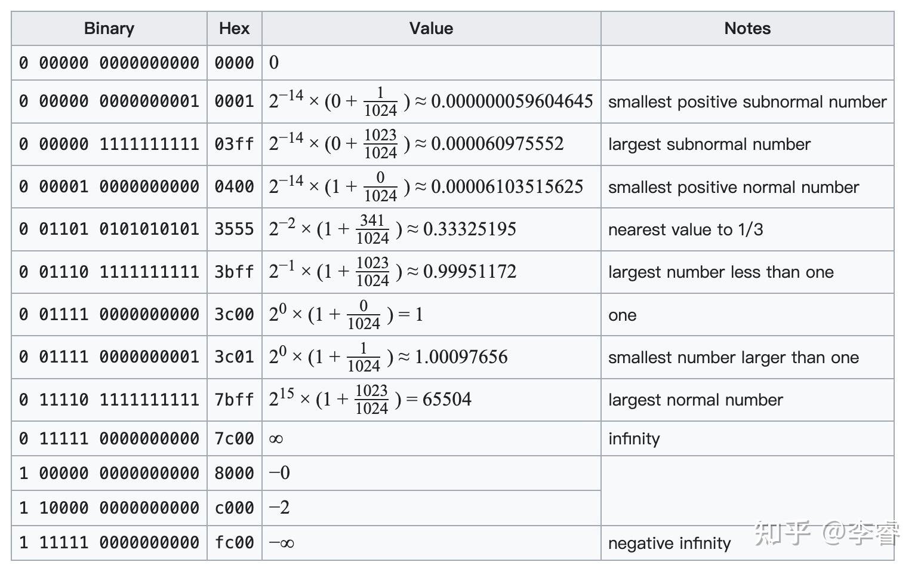
Task: Select the 'largest normal number' note
Action: click(695, 400)
